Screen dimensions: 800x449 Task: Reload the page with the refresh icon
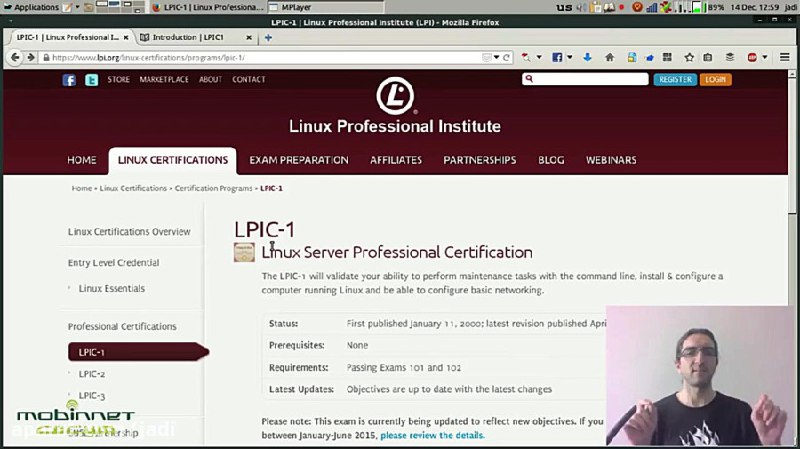pos(506,58)
